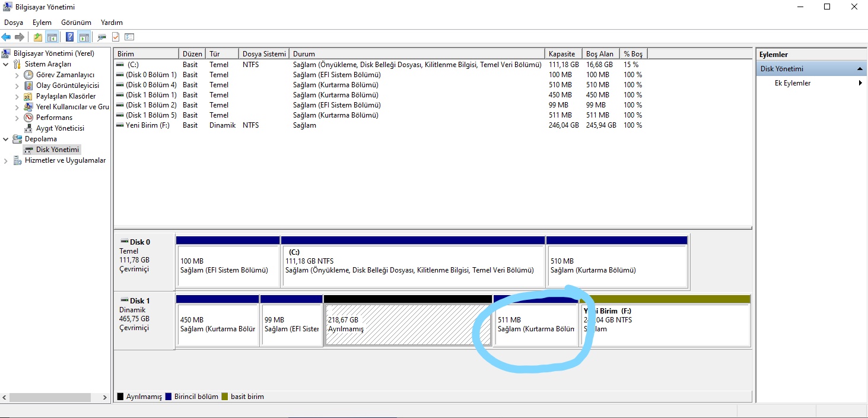Click left pane horizontal scrollbar right arrow
The height and width of the screenshot is (418, 868).
[105, 397]
